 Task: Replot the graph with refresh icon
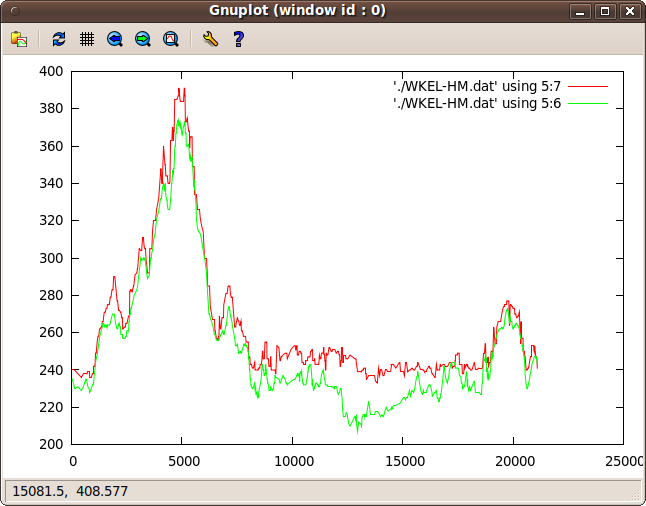[59, 39]
